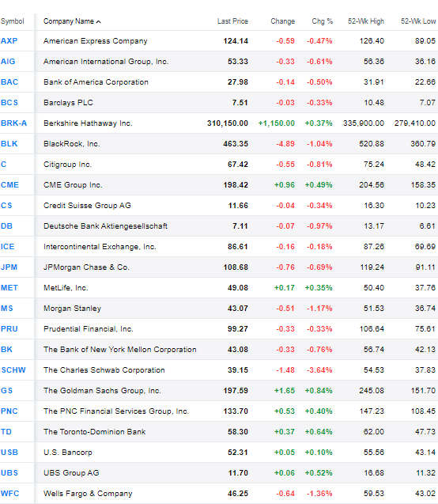Image resolution: width=438 pixels, height=504 pixels.
Task: Open WFC ticker symbol link
Action: click(10, 494)
